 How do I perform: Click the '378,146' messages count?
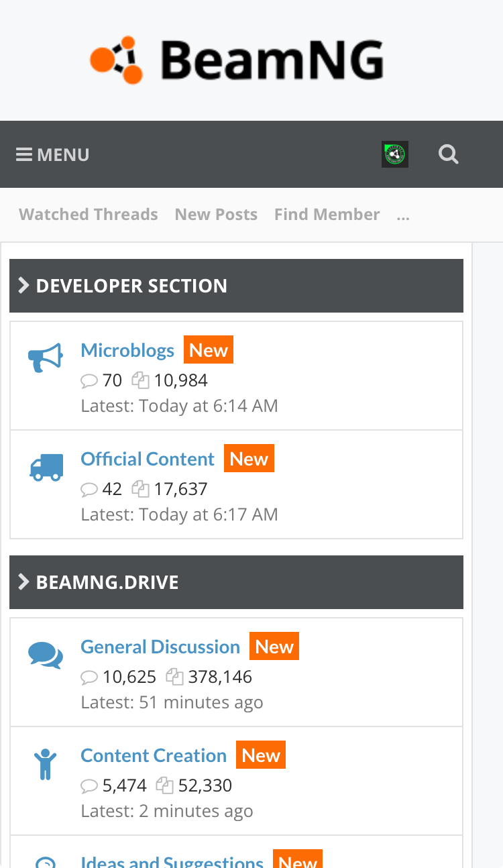click(220, 677)
